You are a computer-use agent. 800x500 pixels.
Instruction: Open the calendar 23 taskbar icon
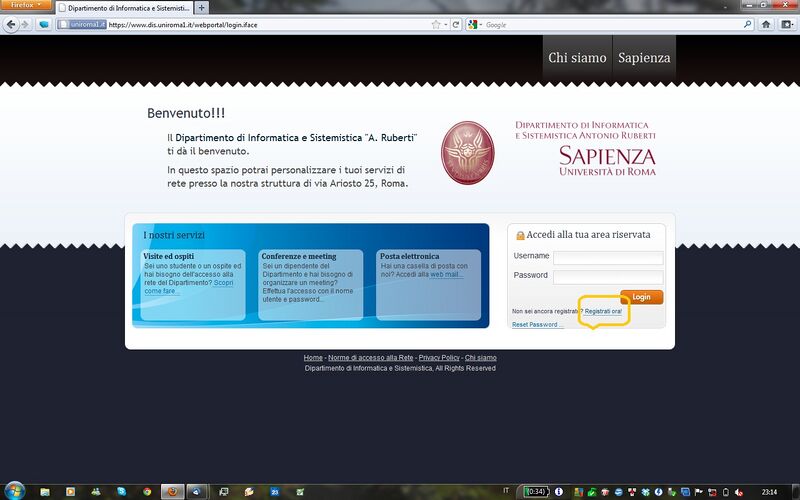click(x=274, y=492)
